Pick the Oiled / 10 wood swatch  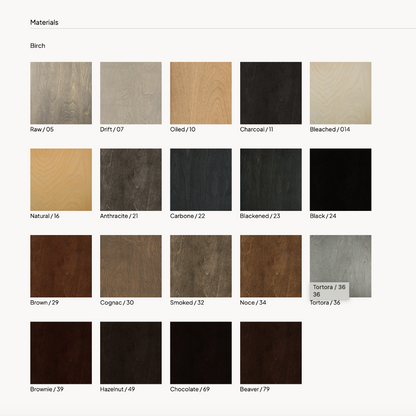(x=201, y=93)
